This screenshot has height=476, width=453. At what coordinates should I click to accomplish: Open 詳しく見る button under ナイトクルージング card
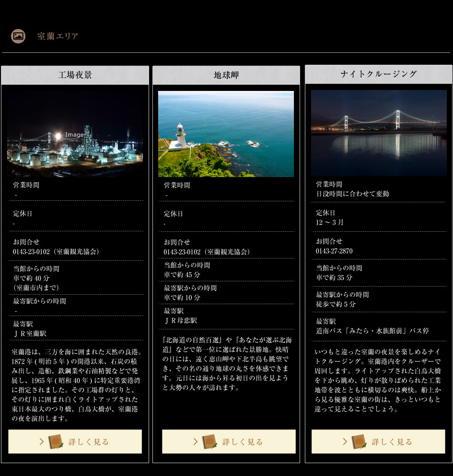coord(378,441)
